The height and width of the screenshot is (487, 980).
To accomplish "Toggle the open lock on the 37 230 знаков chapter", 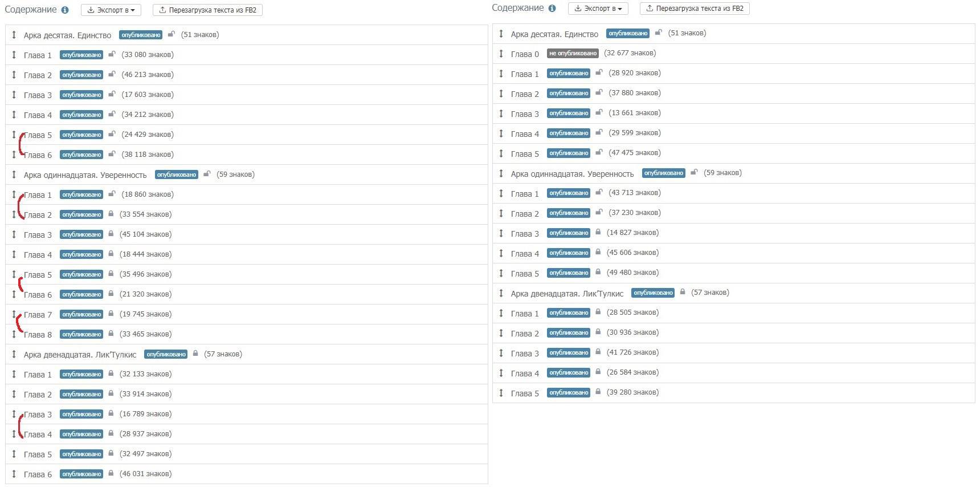I will point(599,212).
